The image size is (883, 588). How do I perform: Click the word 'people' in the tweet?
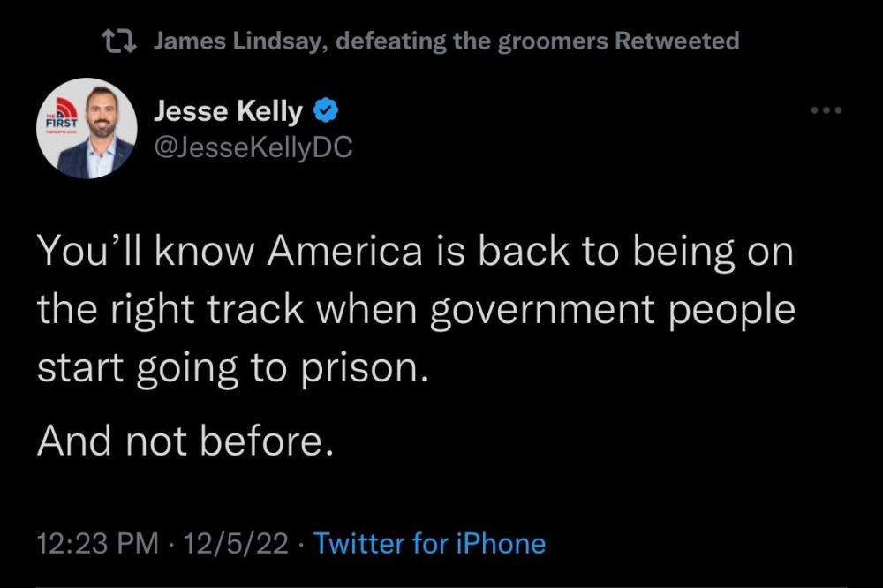coord(732,311)
